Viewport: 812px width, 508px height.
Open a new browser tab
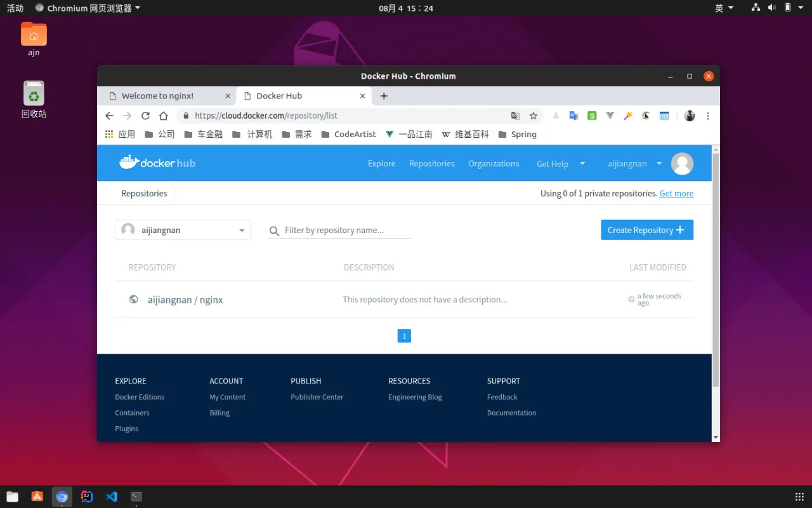pyautogui.click(x=384, y=96)
